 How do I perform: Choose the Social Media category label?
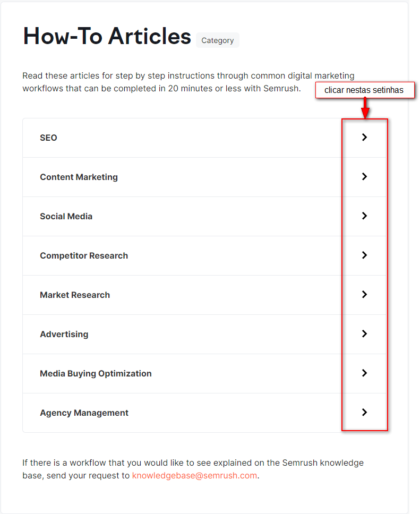point(66,217)
